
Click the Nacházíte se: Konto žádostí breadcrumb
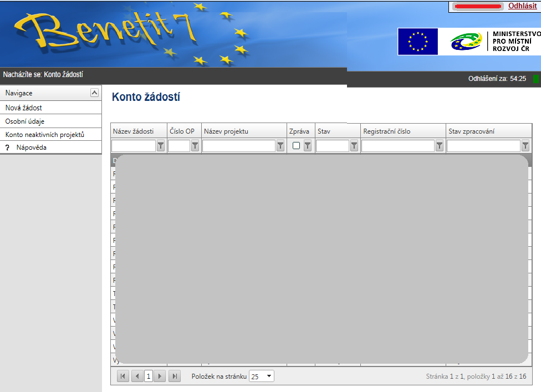[x=43, y=74]
